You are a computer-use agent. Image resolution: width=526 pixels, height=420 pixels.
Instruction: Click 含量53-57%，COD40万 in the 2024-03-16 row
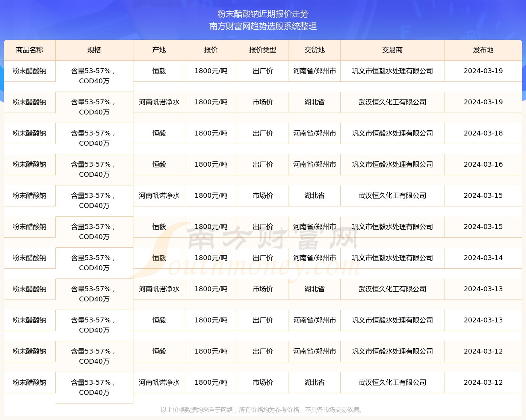tap(94, 169)
